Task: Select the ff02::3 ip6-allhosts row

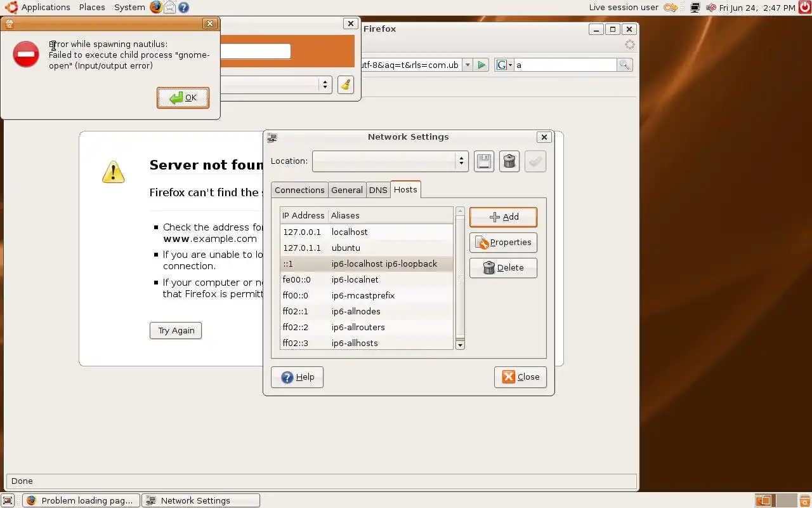Action: (367, 342)
